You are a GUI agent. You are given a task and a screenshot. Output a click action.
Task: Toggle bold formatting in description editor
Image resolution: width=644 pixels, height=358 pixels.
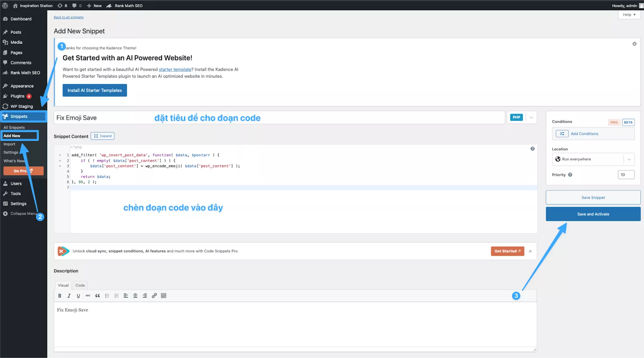coord(60,296)
